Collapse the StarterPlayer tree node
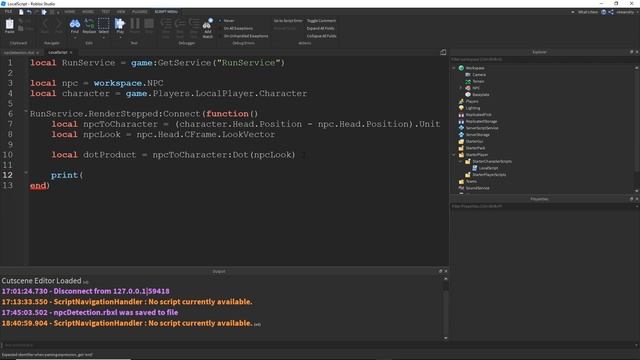 coord(454,155)
